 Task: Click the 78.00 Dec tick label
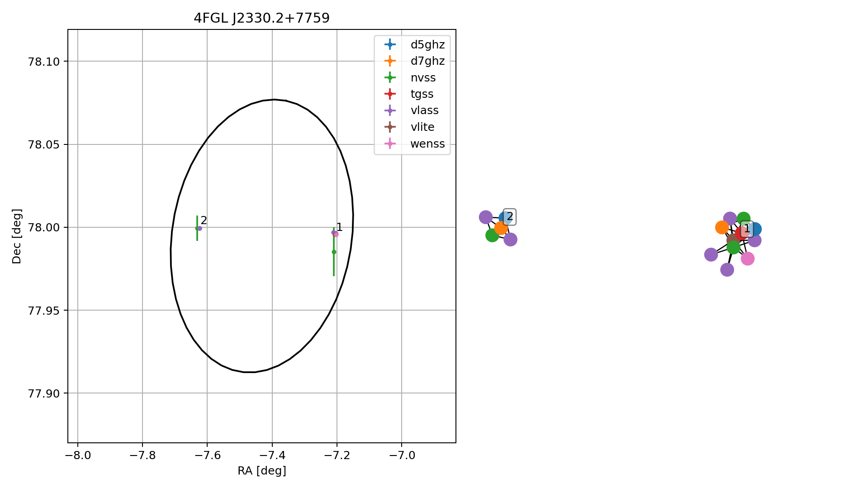(44, 227)
